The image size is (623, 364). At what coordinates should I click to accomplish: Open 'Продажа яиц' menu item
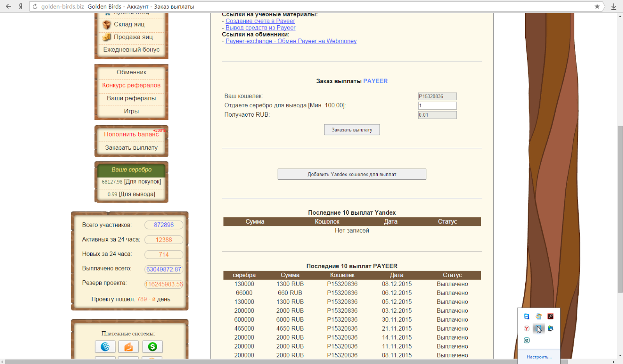(x=133, y=37)
